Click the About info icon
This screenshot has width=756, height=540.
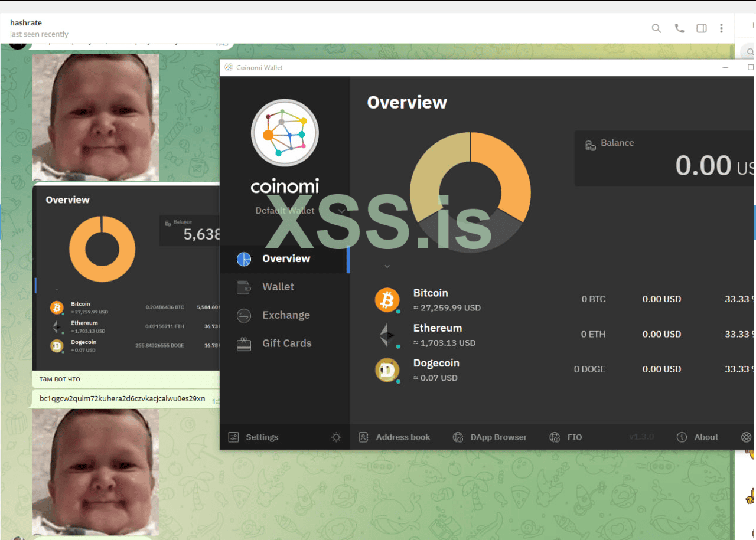pyautogui.click(x=682, y=437)
